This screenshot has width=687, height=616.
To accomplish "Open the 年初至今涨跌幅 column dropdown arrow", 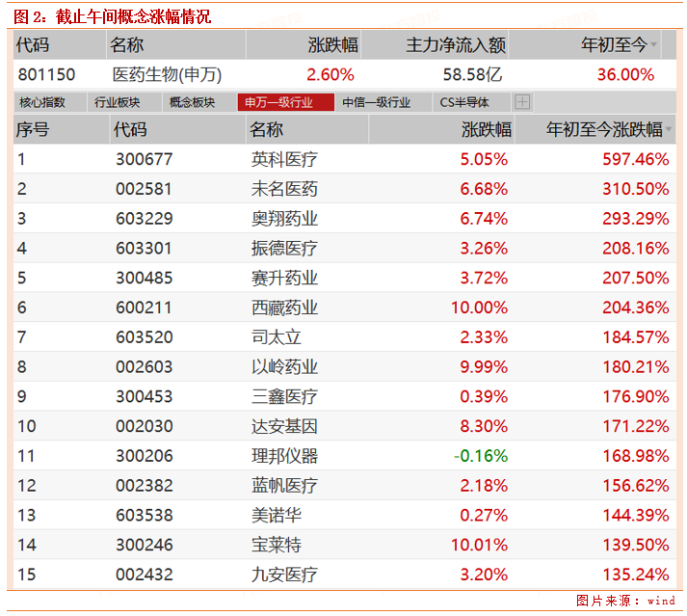I will [x=669, y=129].
